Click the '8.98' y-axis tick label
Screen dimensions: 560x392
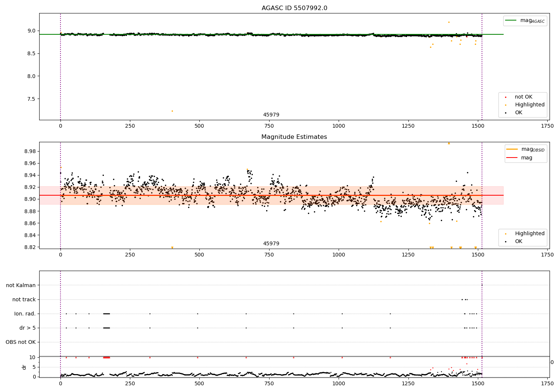29,151
